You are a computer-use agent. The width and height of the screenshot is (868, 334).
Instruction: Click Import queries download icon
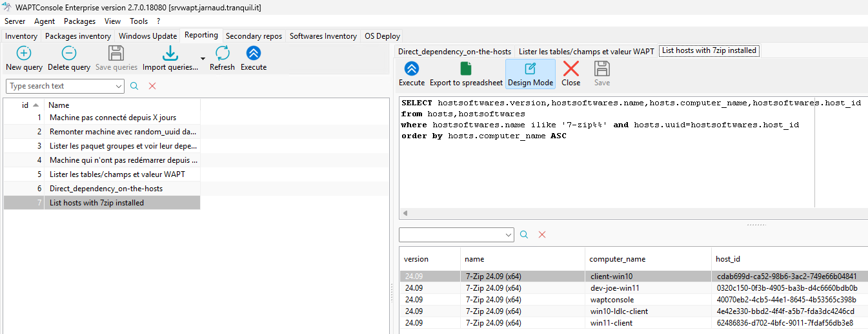coord(170,54)
